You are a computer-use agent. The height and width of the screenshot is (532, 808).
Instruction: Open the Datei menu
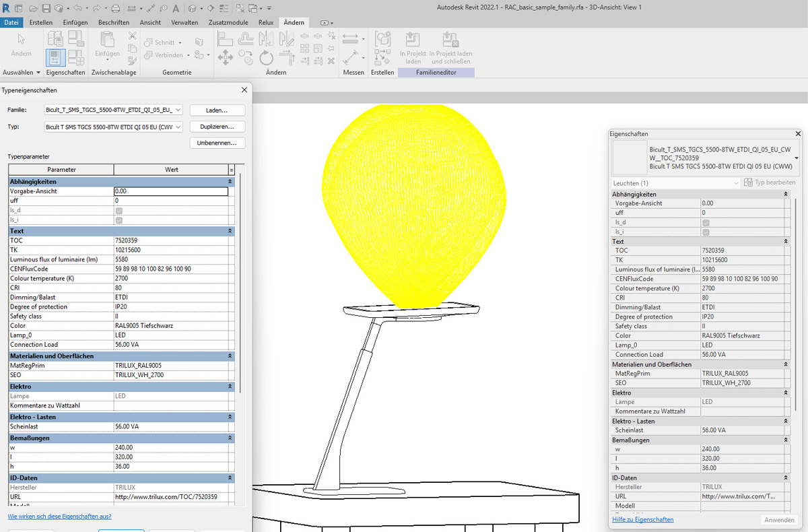click(11, 22)
